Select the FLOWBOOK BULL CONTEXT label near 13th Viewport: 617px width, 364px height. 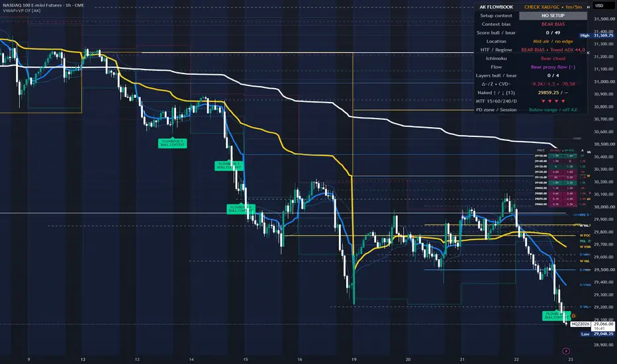(x=172, y=143)
